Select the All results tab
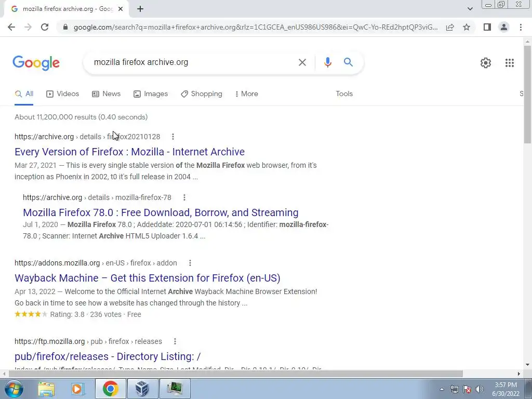This screenshot has width=532, height=399. pyautogui.click(x=24, y=94)
